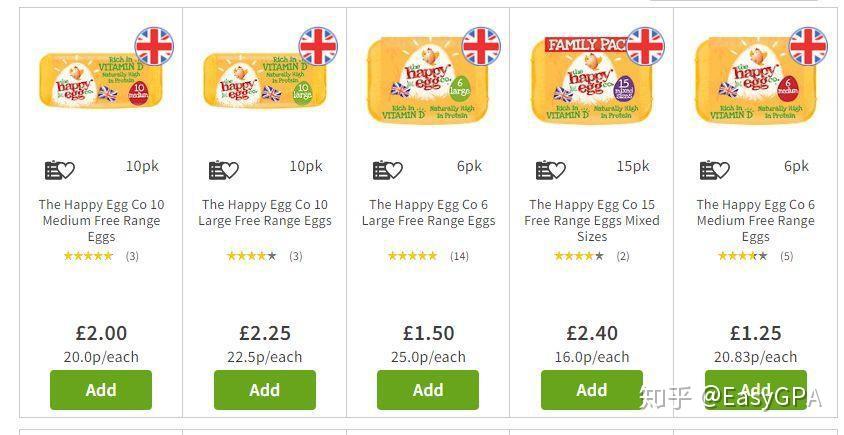Add 10 Medium Free Range Eggs at £2.00
844x435 pixels.
[x=101, y=390]
